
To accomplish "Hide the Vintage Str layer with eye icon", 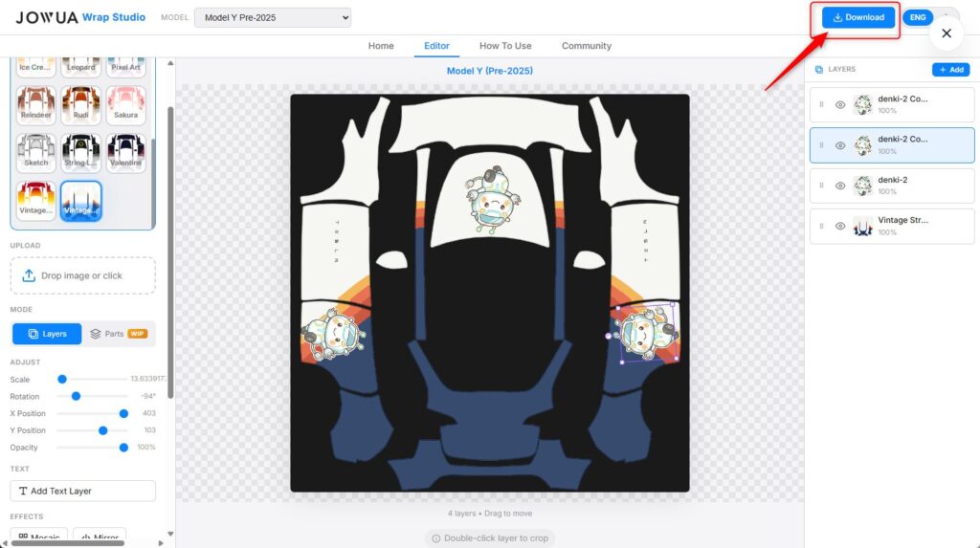I will [840, 226].
